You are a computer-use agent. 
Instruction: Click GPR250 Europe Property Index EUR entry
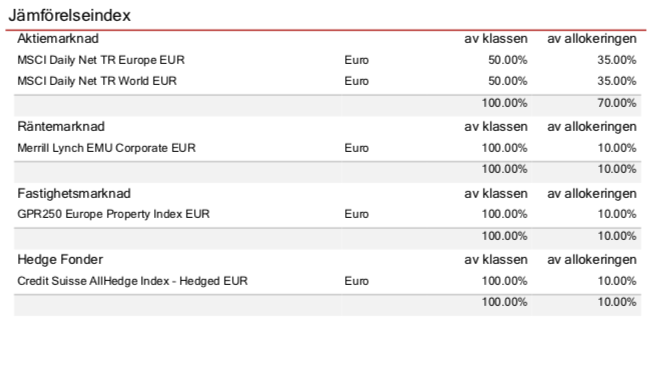113,214
